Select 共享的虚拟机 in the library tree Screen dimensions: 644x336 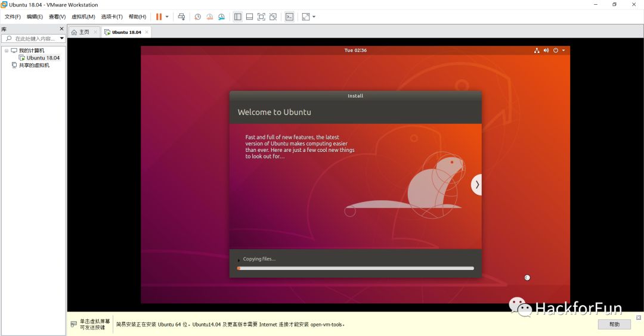click(x=34, y=65)
